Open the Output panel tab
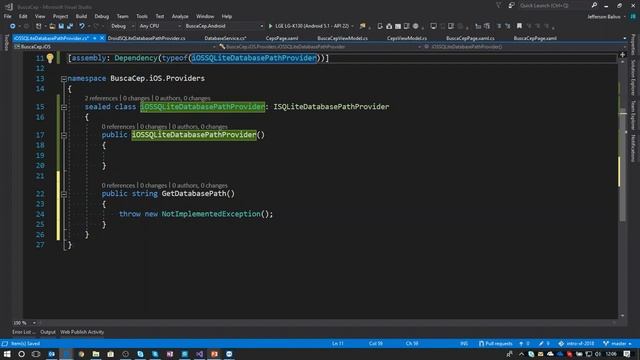 pos(48,332)
